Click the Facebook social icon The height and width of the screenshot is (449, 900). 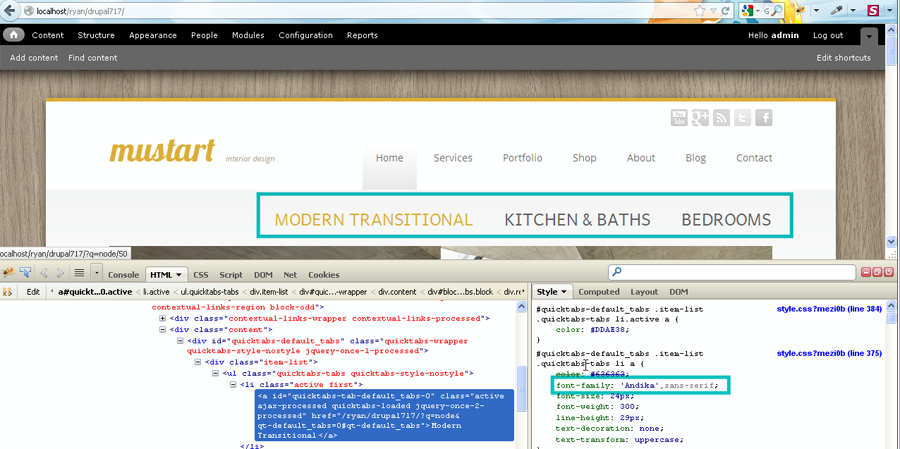763,118
